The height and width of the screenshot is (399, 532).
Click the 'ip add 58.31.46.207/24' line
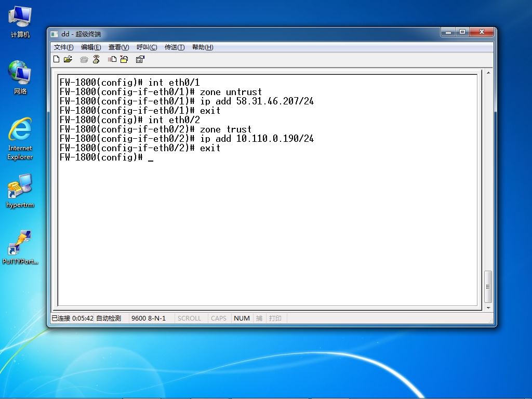pos(187,101)
